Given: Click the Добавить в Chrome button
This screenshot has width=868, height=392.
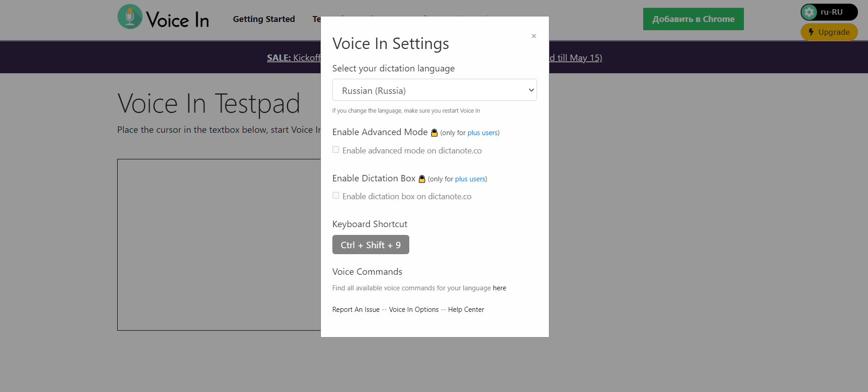Looking at the screenshot, I should point(693,19).
